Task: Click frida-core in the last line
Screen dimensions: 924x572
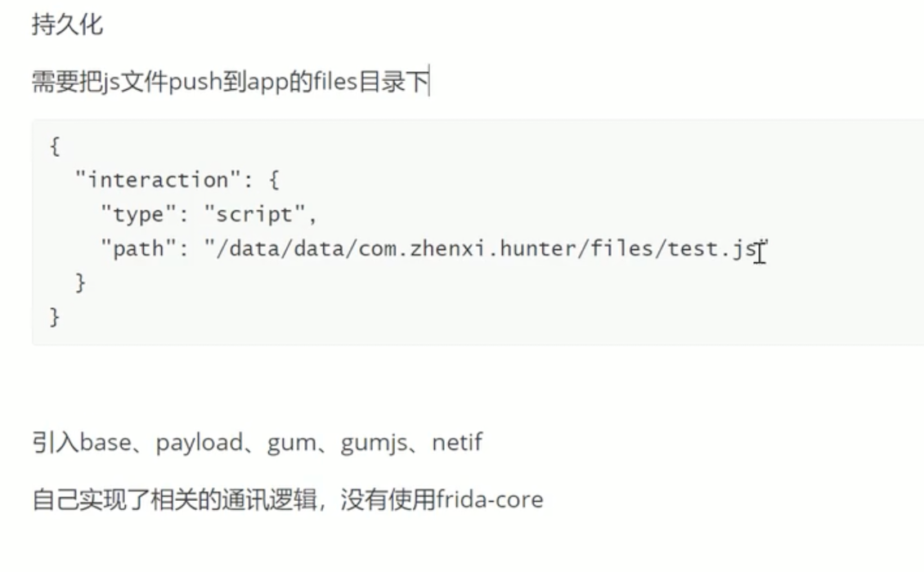Action: 490,499
